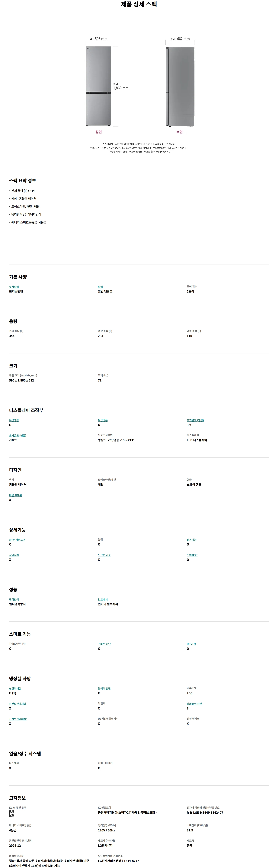Viewport: 275px width, 868px height.
Task: Click the KC certification mark icon
Action: tap(11, 814)
